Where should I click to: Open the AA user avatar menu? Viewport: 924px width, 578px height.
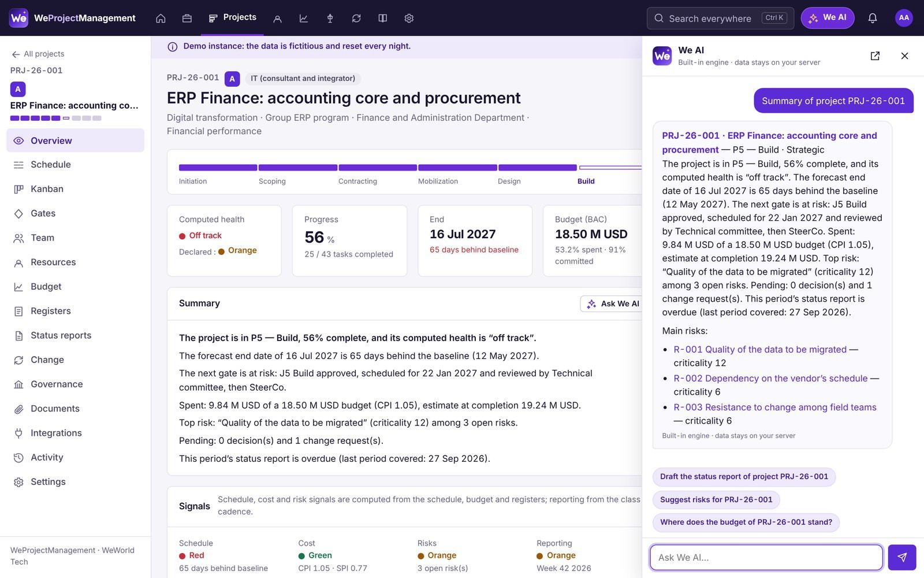[x=904, y=18]
